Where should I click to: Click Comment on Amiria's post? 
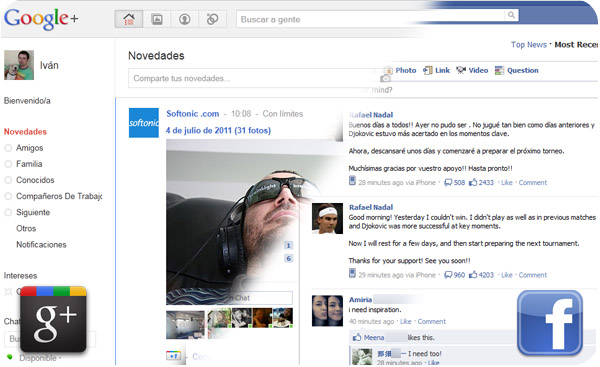point(432,321)
